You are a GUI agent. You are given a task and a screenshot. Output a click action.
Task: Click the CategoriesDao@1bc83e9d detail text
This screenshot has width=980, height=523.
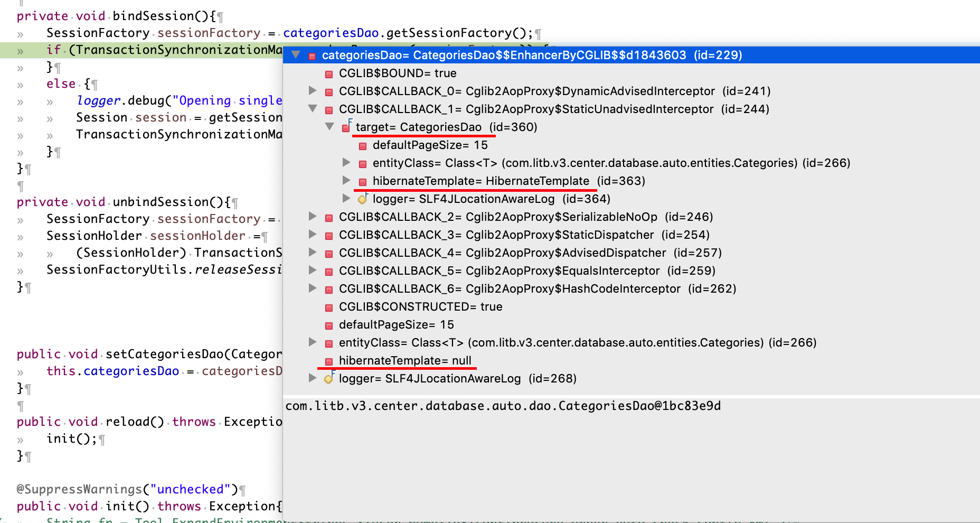tap(503, 406)
